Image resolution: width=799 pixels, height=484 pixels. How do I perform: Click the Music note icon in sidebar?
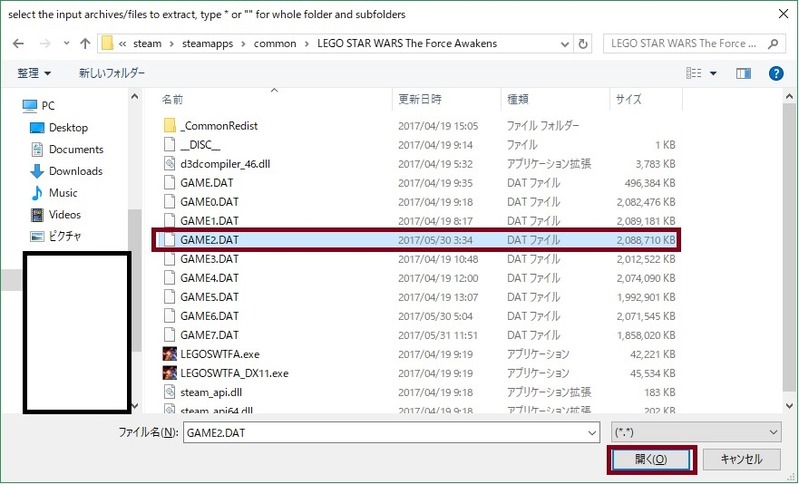37,193
